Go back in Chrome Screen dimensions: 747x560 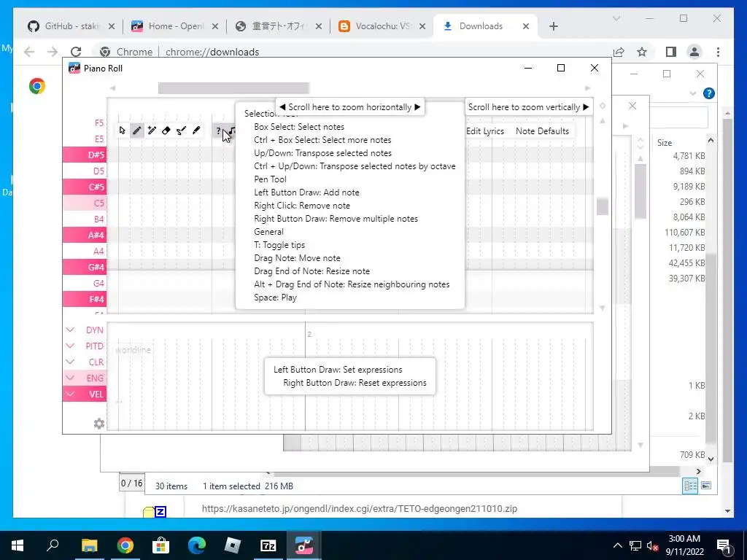point(29,52)
